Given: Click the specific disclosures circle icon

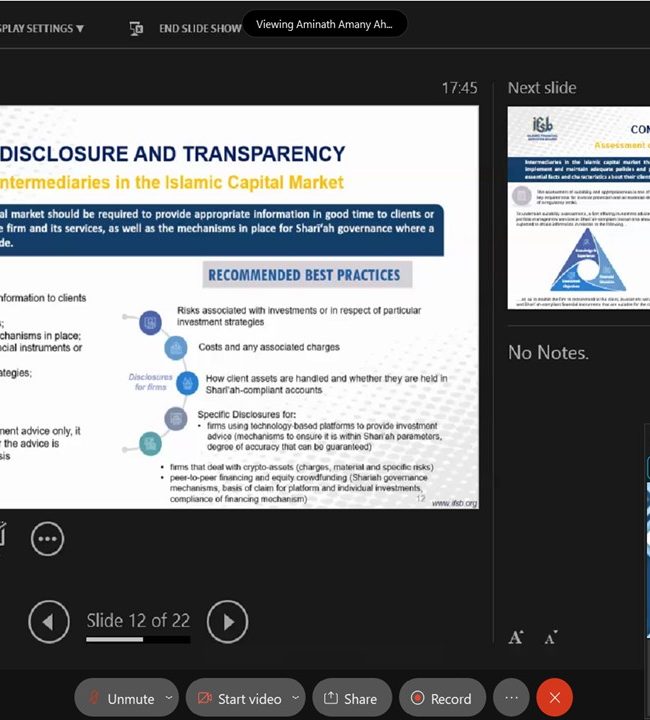Looking at the screenshot, I should 176,419.
